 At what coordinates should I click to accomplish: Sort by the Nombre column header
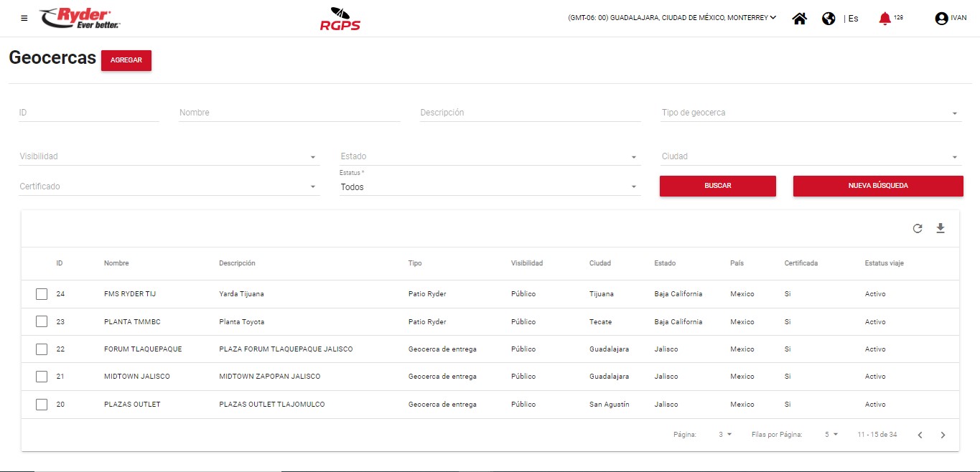point(116,263)
